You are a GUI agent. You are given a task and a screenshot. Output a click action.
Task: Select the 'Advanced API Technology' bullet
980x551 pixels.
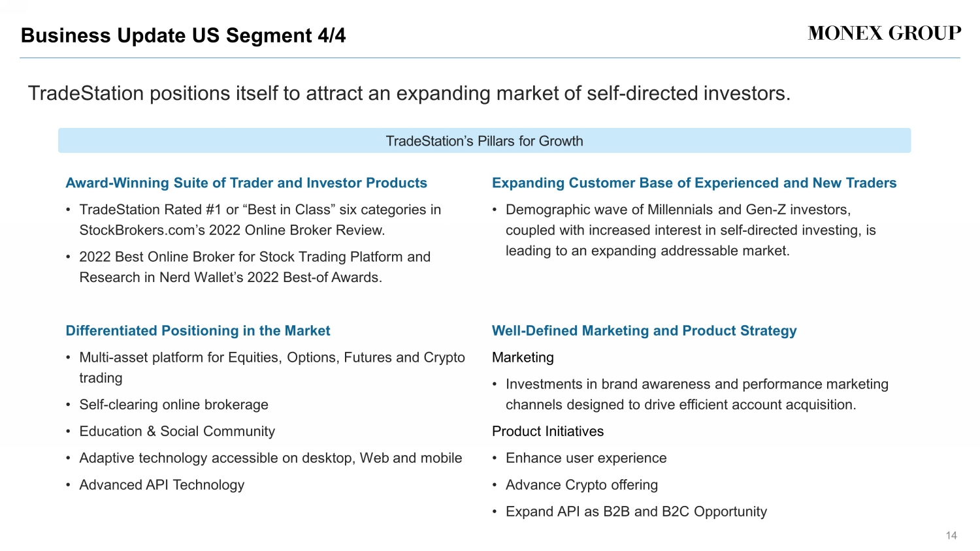(x=162, y=485)
